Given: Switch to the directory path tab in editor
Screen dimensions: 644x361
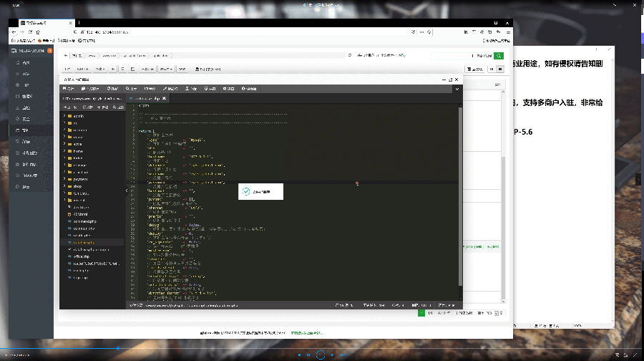Looking at the screenshot, I should [93, 98].
